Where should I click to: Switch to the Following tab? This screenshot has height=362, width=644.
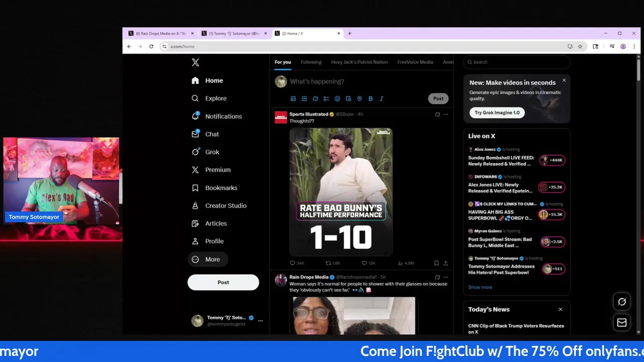(311, 62)
